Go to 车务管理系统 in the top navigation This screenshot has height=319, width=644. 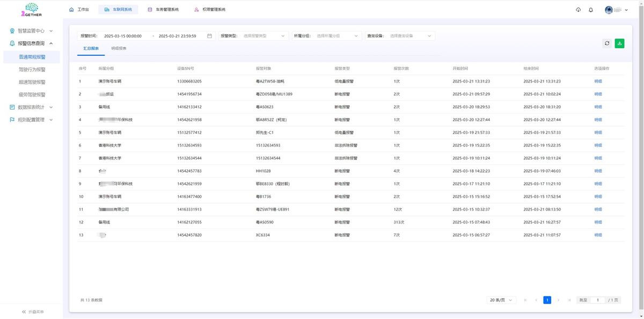pyautogui.click(x=164, y=10)
